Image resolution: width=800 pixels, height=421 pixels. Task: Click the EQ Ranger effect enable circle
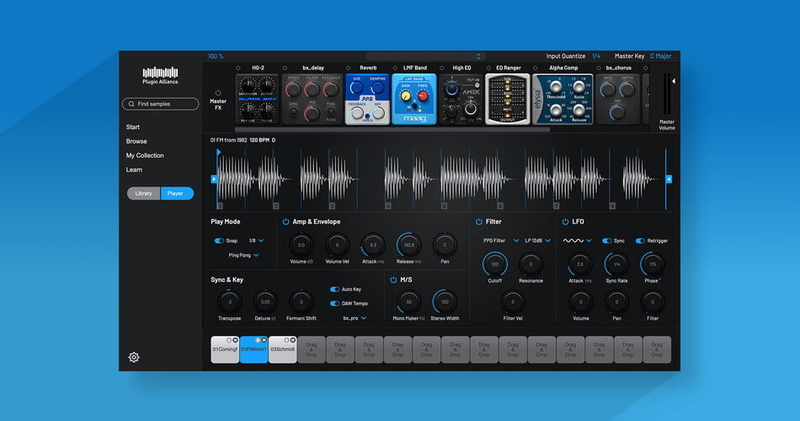488,68
